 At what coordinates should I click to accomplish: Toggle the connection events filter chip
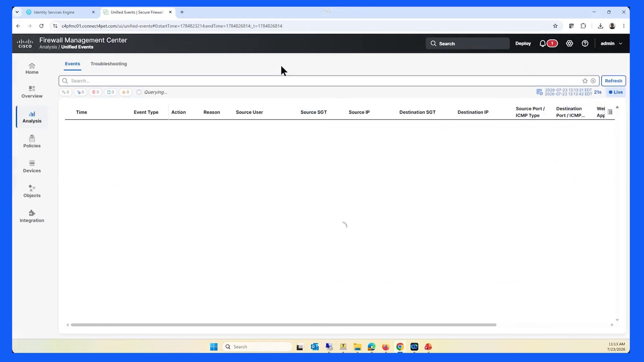tap(66, 92)
